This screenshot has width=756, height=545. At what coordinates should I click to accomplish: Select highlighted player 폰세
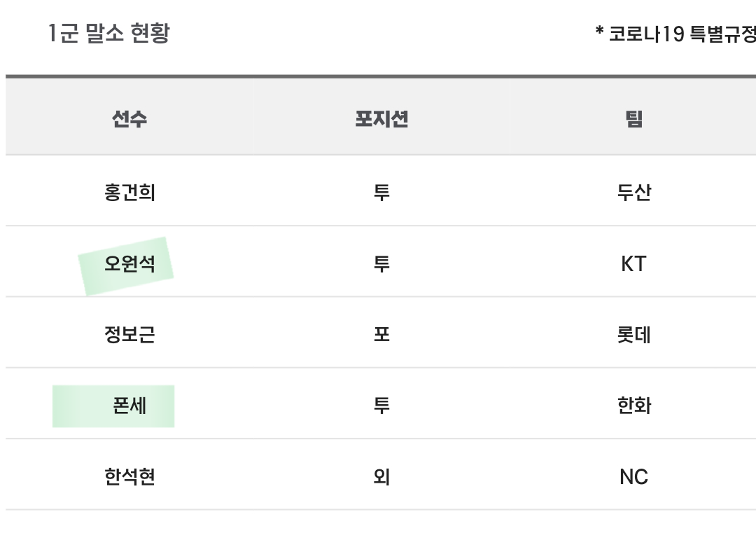pos(129,406)
